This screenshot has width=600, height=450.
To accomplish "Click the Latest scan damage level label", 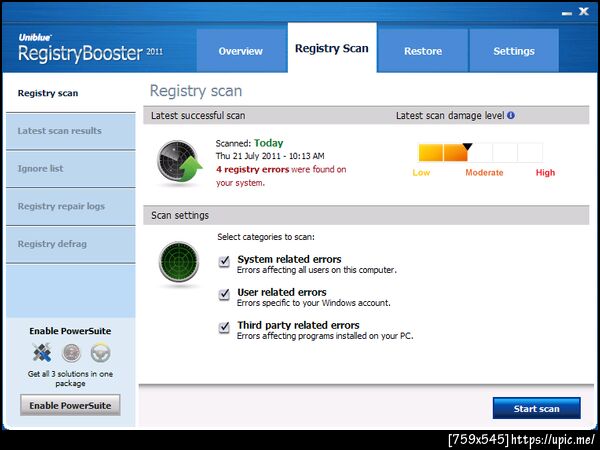I will point(450,116).
